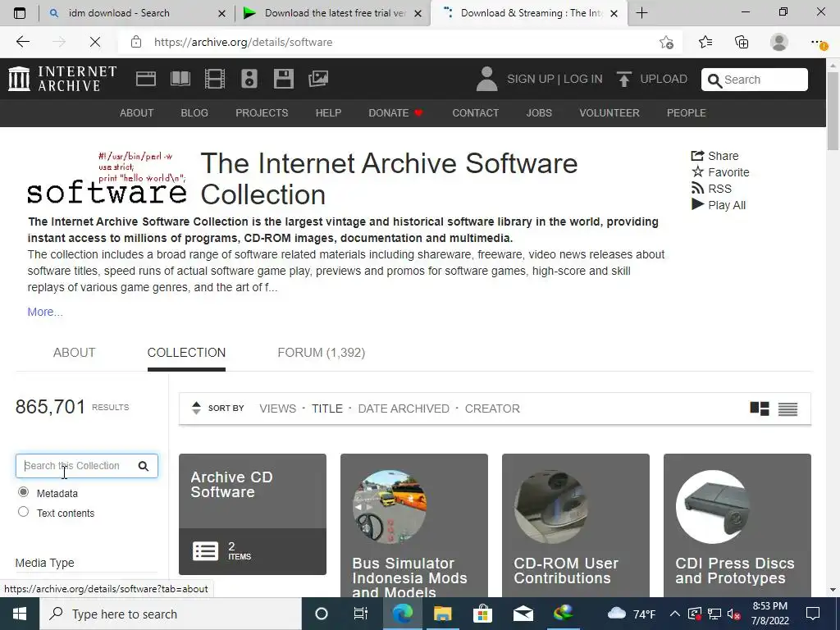Click the top Search box in archive header
The height and width of the screenshot is (630, 840).
[x=755, y=80]
